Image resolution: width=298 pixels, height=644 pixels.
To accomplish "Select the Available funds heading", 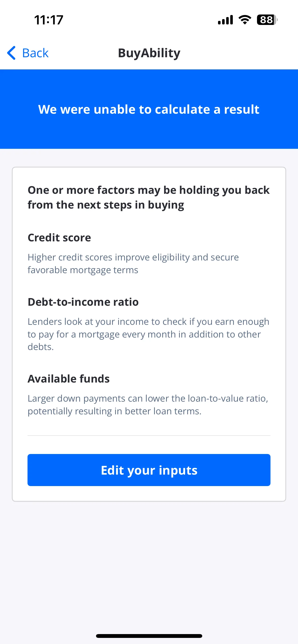I will 69,379.
